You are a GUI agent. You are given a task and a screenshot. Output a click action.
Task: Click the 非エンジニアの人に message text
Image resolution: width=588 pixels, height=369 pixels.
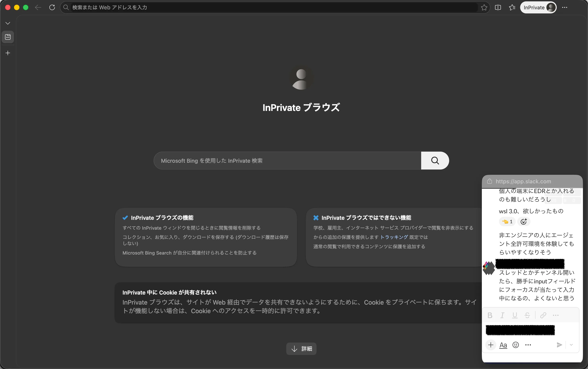coord(536,243)
